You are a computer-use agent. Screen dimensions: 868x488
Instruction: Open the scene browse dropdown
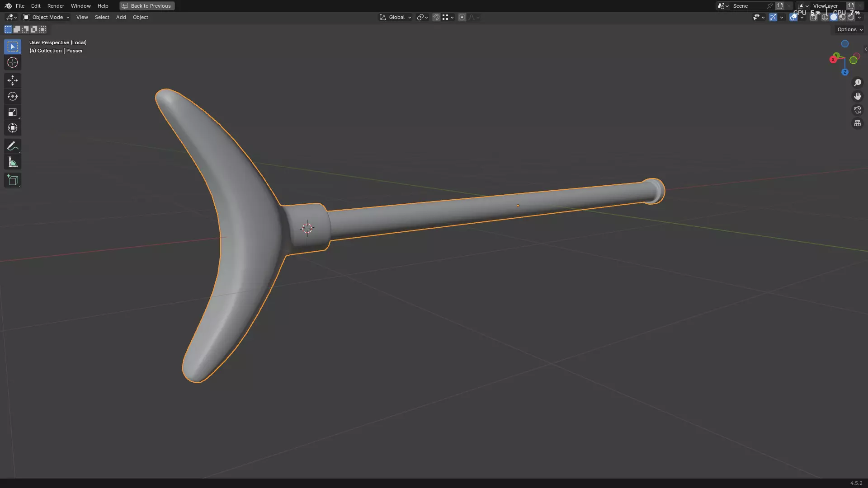coord(723,6)
